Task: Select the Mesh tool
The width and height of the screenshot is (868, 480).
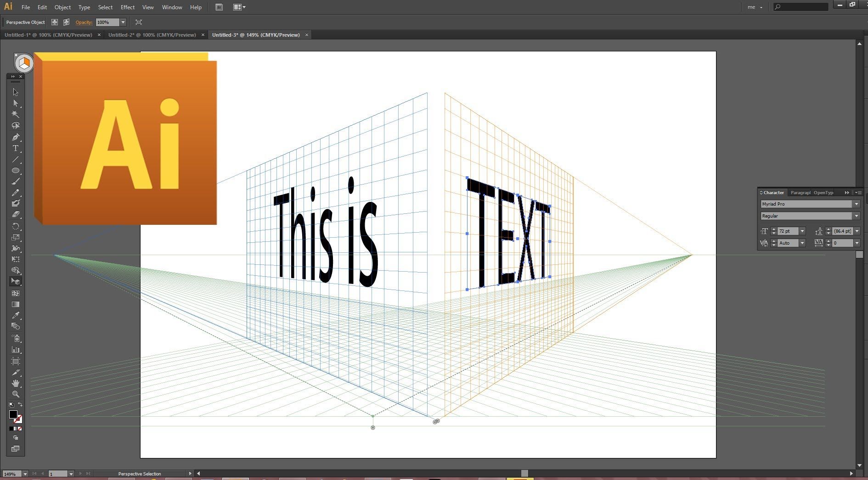Action: [16, 293]
